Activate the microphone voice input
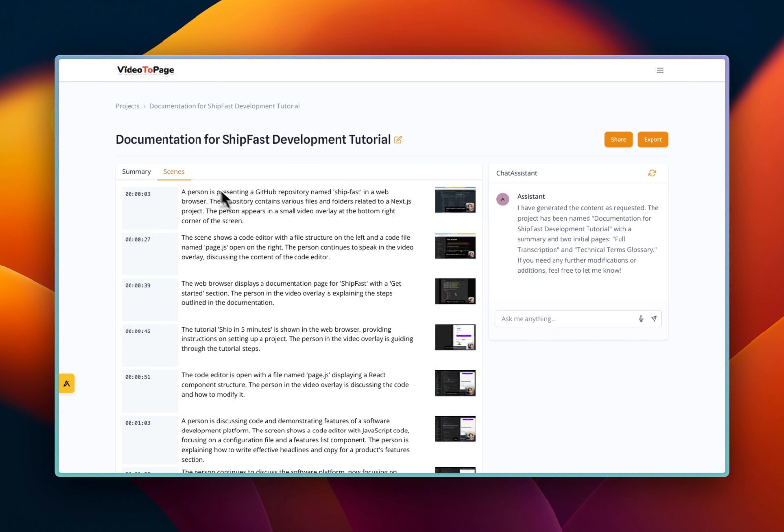 [641, 319]
